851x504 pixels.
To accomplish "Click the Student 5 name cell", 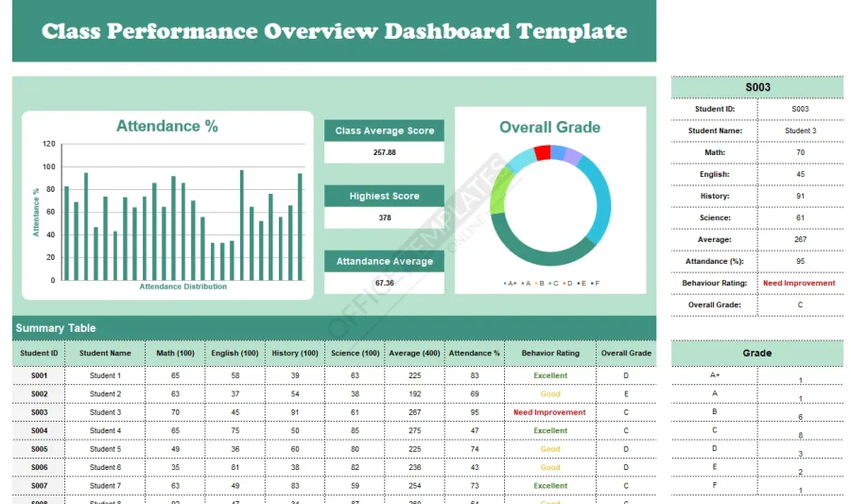I will pyautogui.click(x=105, y=449).
